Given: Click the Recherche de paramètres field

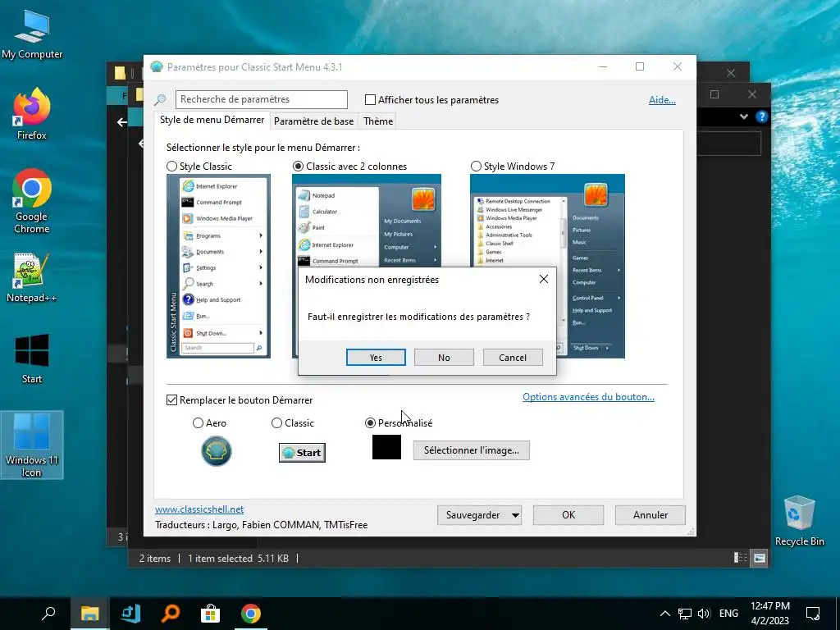Looking at the screenshot, I should click(x=262, y=99).
